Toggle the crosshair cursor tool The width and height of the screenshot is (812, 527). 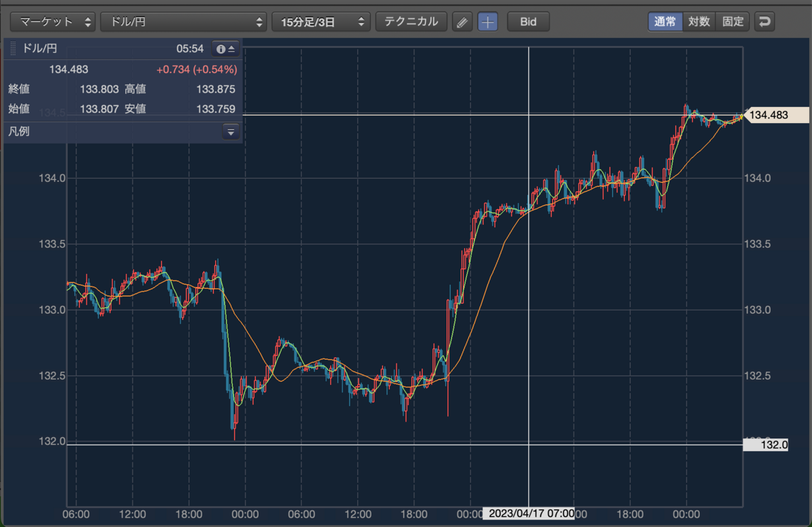(487, 22)
